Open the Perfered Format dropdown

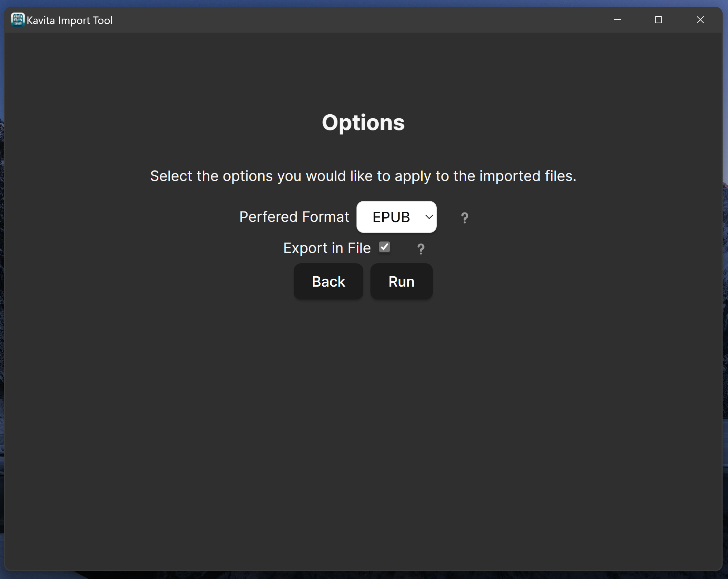(x=396, y=217)
